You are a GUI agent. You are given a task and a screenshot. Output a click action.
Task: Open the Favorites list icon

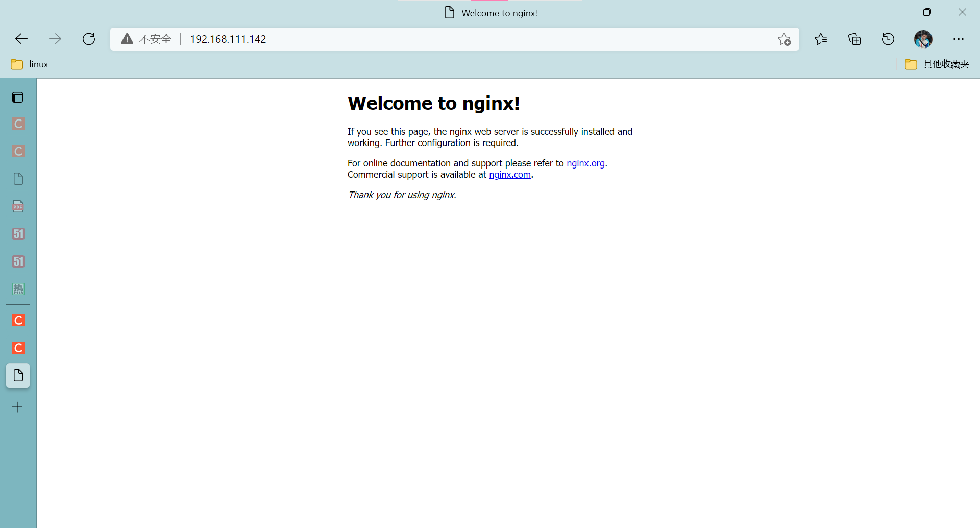point(821,39)
